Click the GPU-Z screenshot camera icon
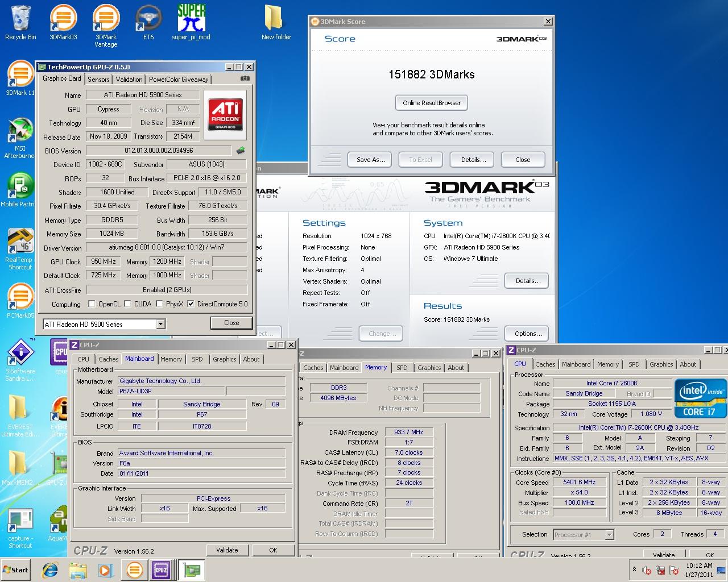 [x=245, y=78]
